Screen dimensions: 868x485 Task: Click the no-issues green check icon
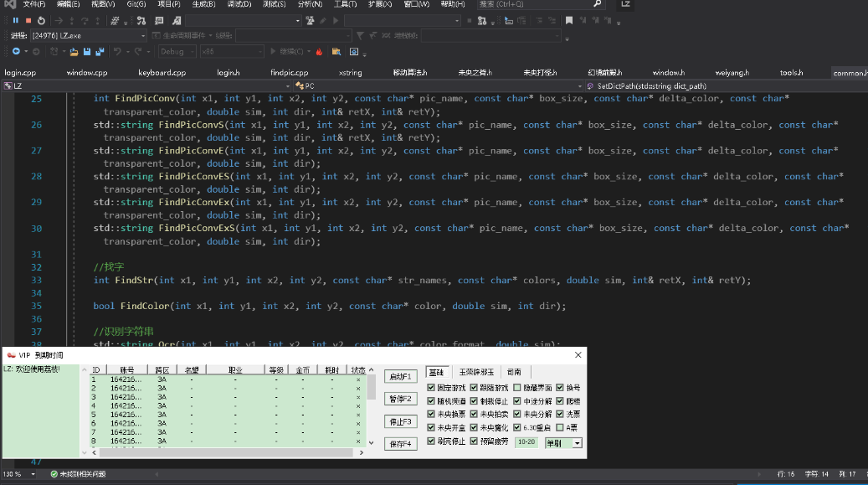pos(54,474)
